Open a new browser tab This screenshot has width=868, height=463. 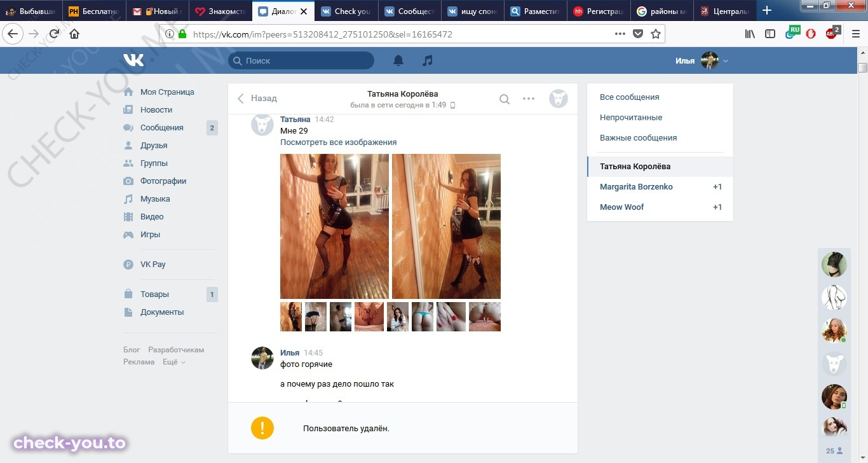767,11
